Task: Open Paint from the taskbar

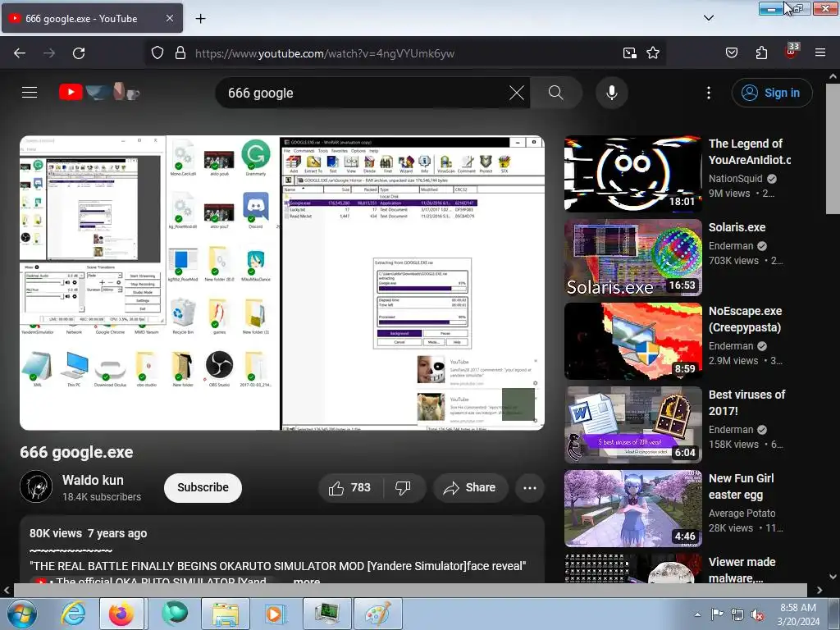Action: click(378, 614)
